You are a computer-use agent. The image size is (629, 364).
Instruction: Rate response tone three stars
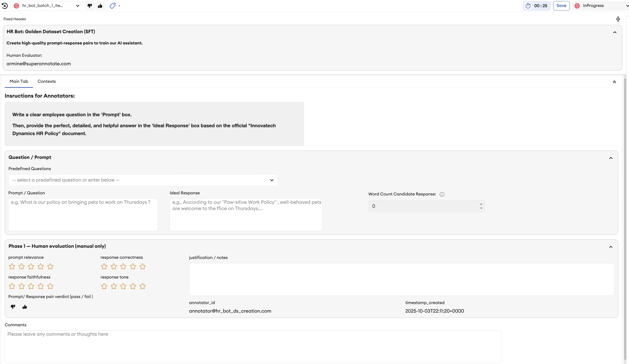[x=123, y=286]
